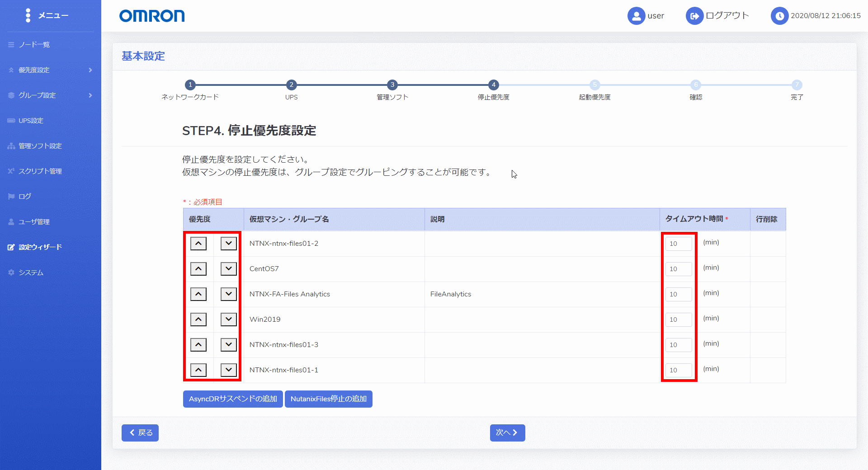Click the 仮想マシン・グループ名 column header
The image size is (868, 470).
click(x=334, y=219)
